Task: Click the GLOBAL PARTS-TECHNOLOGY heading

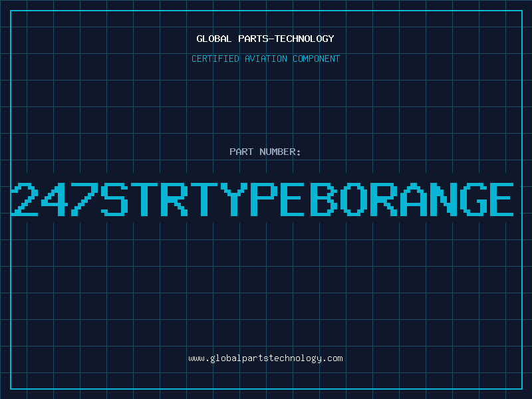Action: pos(265,39)
